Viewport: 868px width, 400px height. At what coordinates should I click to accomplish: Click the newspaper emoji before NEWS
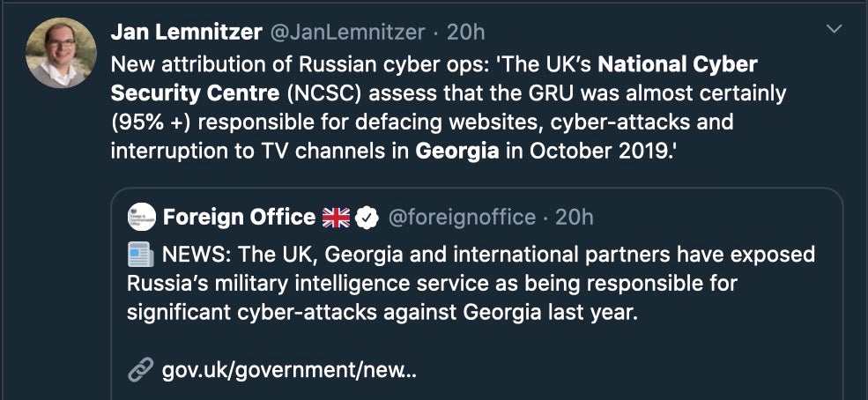pyautogui.click(x=140, y=256)
